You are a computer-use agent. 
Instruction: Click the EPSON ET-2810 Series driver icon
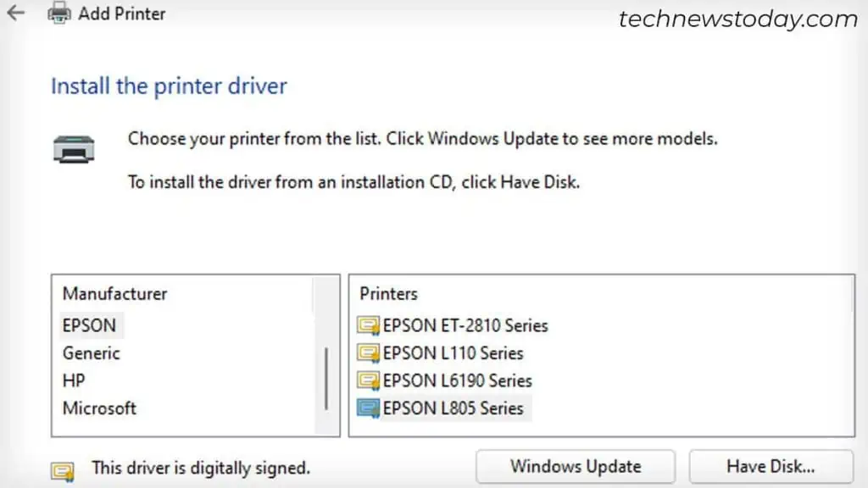point(368,325)
